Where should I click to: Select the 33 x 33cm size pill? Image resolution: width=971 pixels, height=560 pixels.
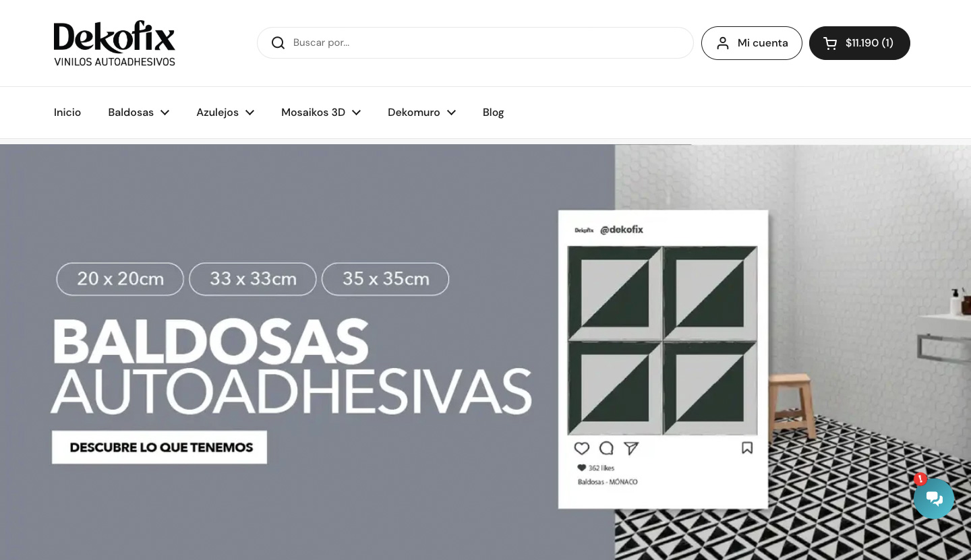[x=253, y=279]
